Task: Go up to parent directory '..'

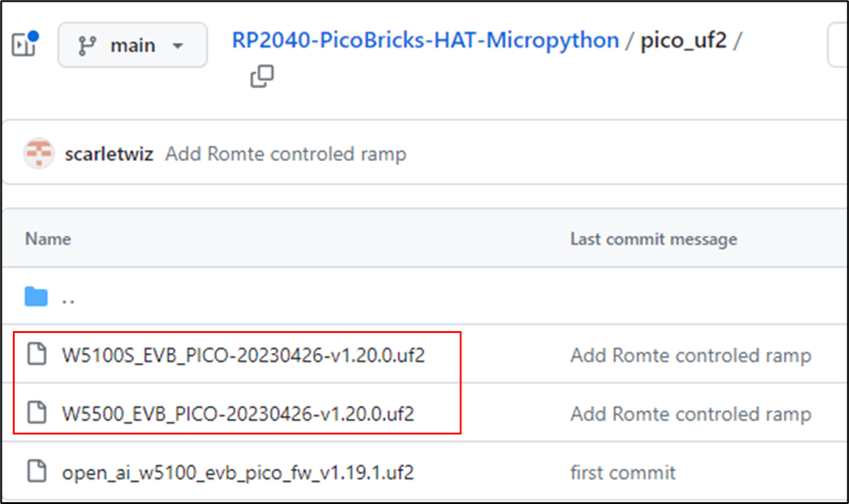Action: pyautogui.click(x=68, y=298)
